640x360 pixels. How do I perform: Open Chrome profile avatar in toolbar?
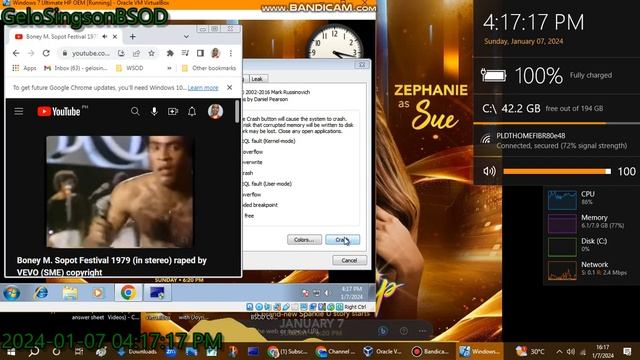coord(216,53)
